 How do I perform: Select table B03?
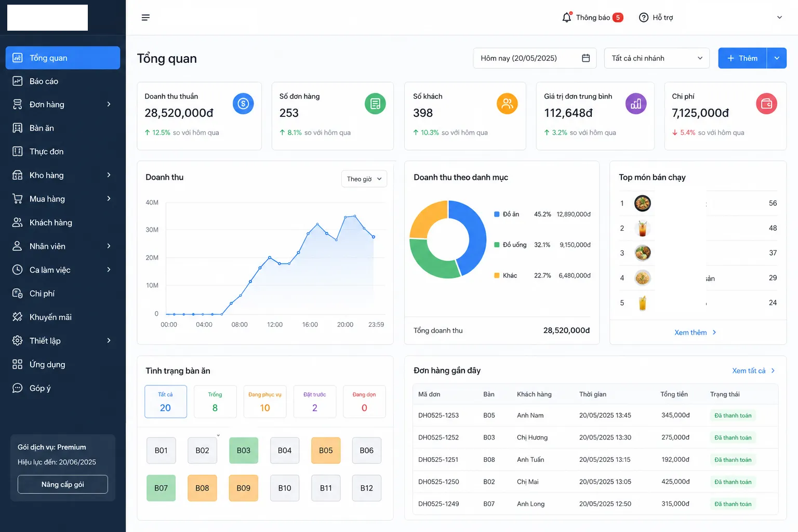(244, 450)
